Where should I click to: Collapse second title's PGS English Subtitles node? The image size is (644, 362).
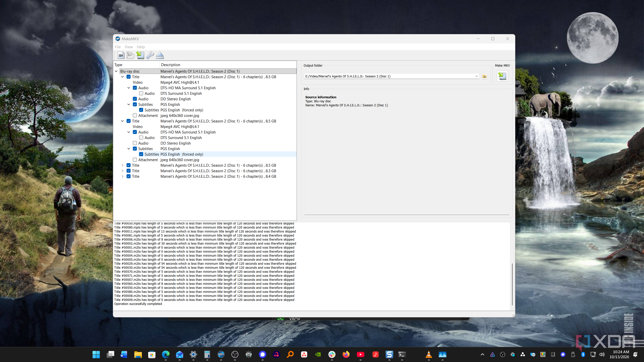[129, 149]
